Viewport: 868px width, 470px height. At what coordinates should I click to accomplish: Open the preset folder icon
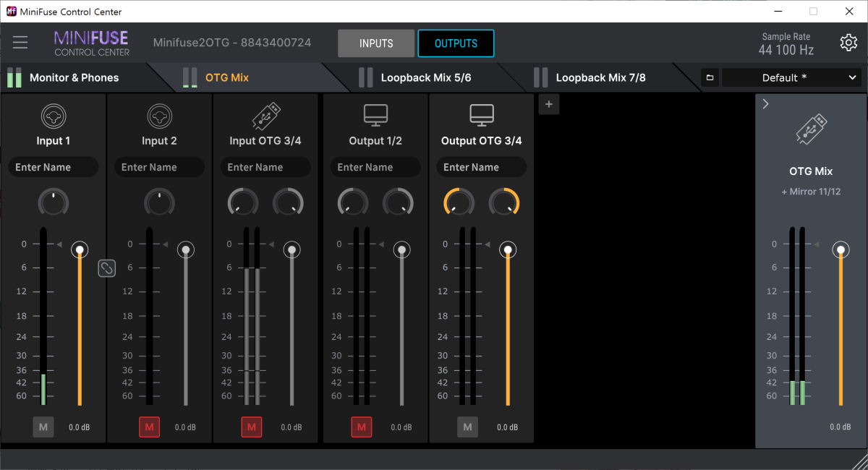[x=710, y=78]
